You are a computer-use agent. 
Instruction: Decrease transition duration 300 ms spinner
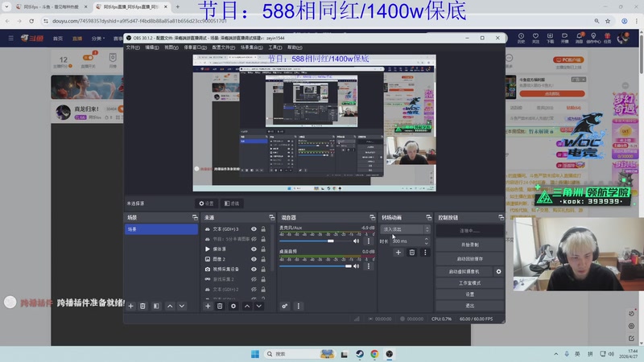(427, 243)
